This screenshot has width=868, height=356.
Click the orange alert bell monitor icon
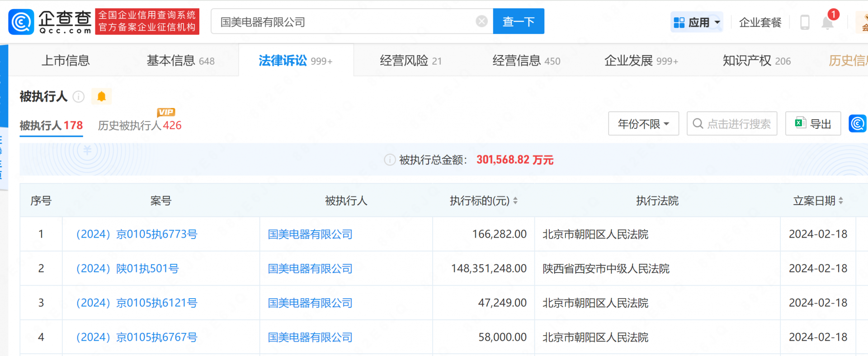(102, 96)
